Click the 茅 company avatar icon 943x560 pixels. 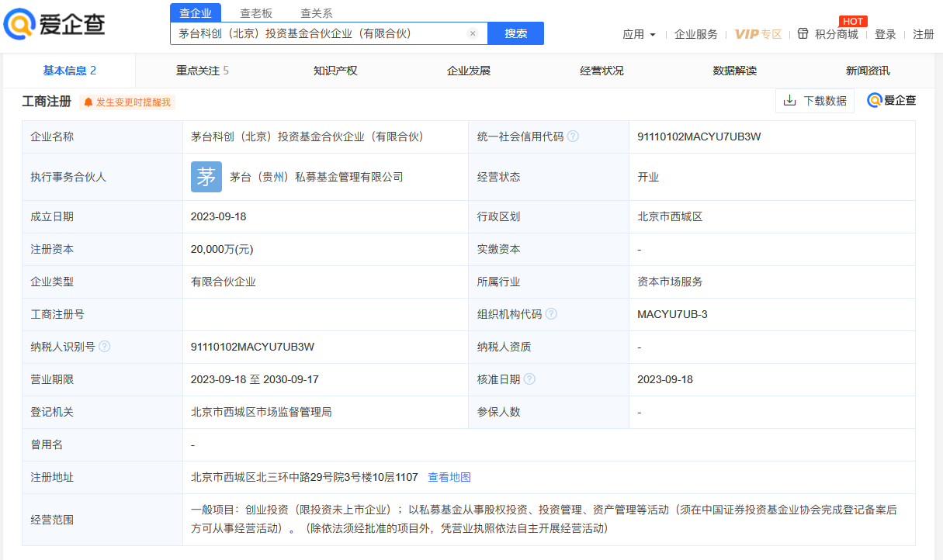pyautogui.click(x=206, y=177)
